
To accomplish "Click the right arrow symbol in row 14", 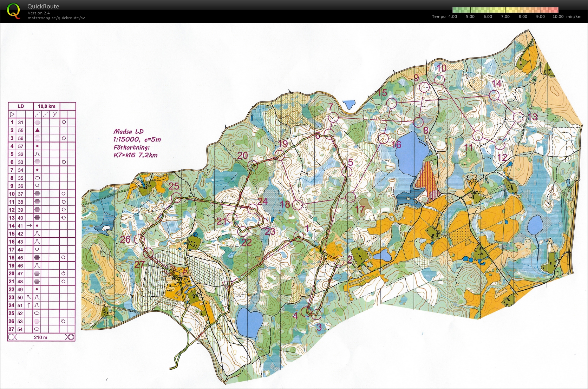I will coord(29,226).
